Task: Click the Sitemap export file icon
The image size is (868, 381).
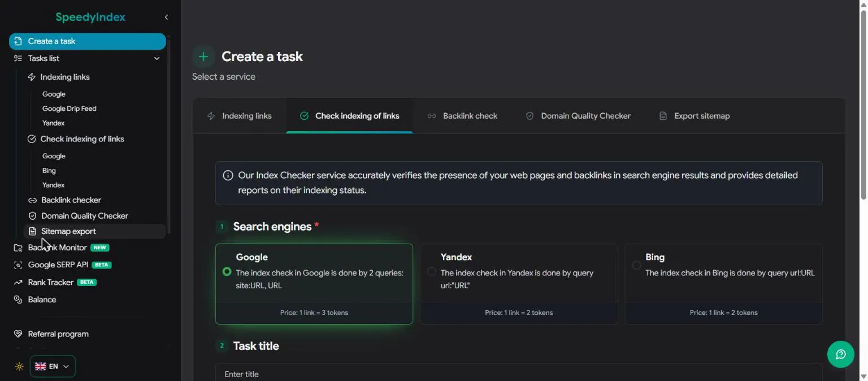Action: pyautogui.click(x=32, y=231)
